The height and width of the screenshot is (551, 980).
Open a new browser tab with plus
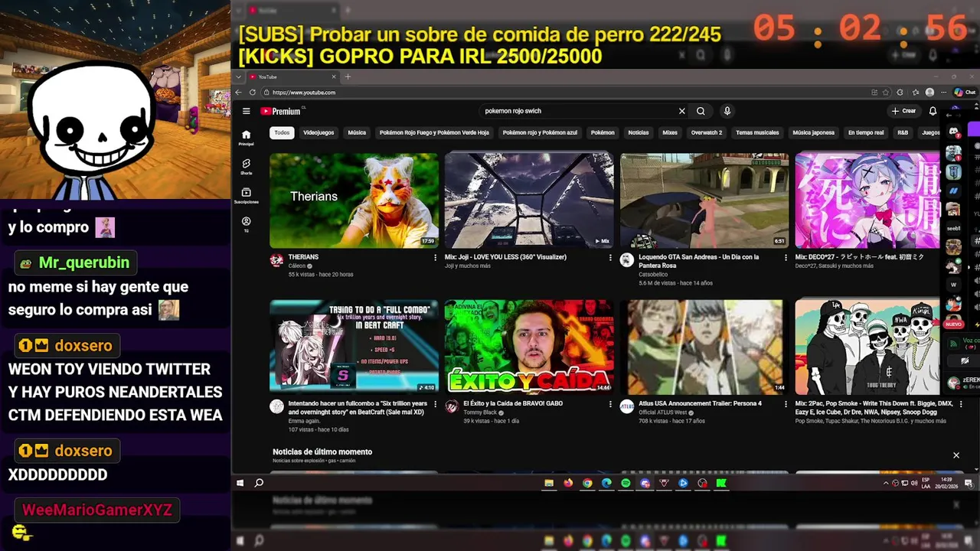tap(348, 77)
